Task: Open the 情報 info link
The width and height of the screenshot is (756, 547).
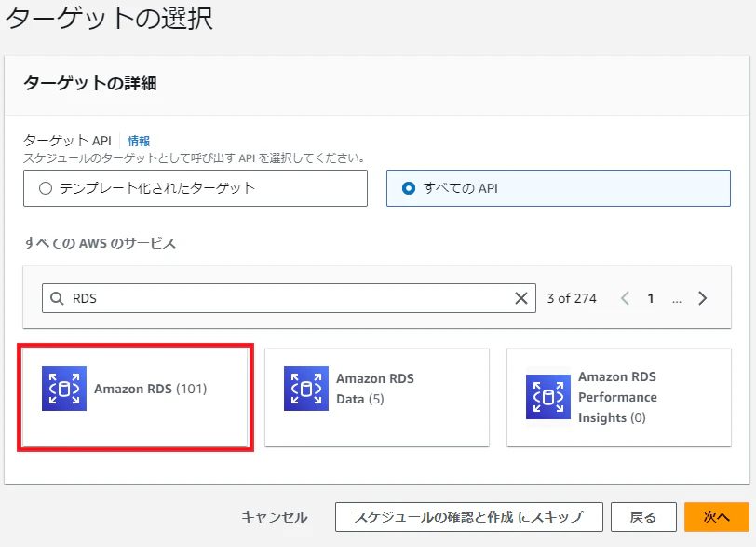Action: [x=139, y=141]
